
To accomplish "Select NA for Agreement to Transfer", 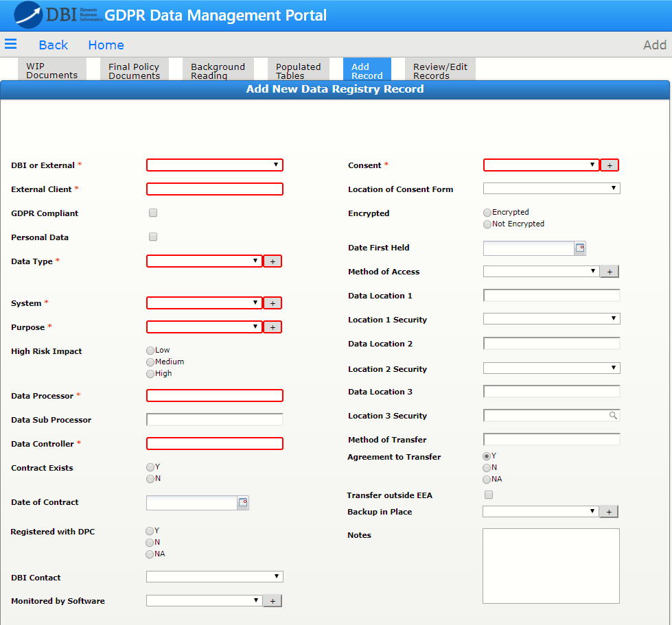I will (487, 480).
